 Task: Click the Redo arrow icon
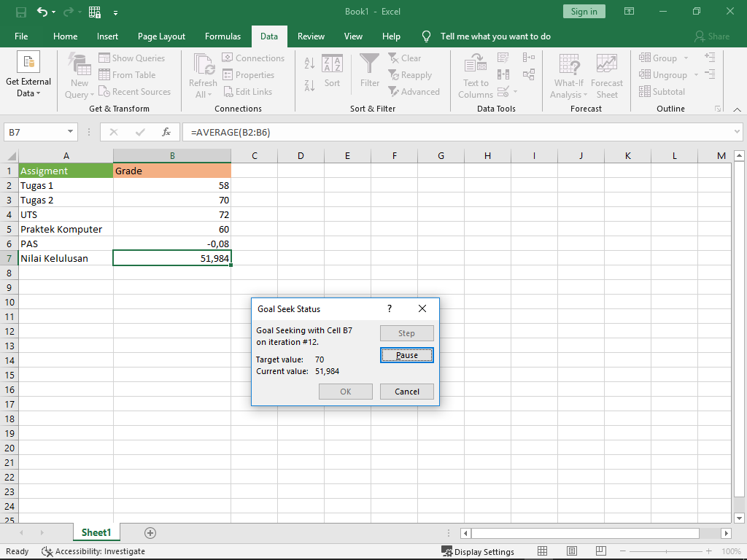point(69,12)
